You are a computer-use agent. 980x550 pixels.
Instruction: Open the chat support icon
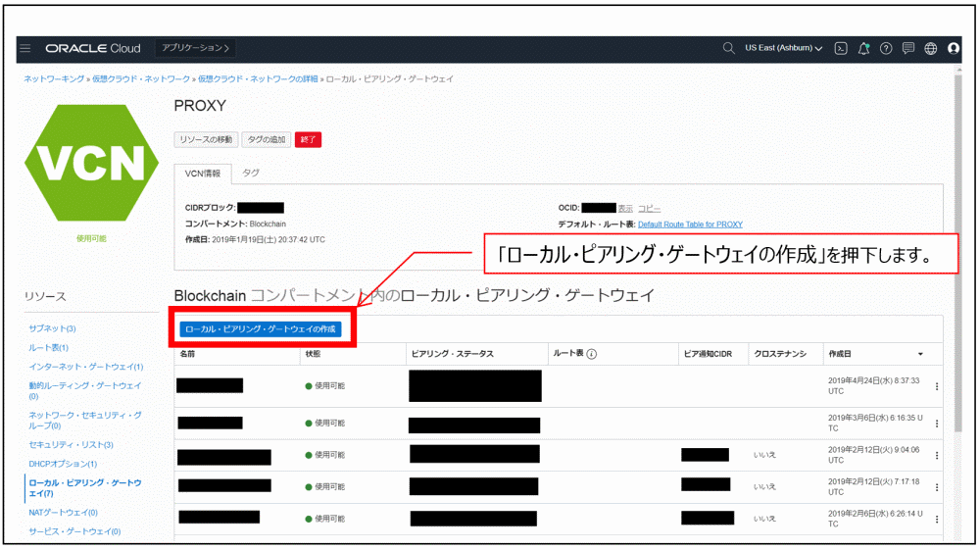(908, 48)
